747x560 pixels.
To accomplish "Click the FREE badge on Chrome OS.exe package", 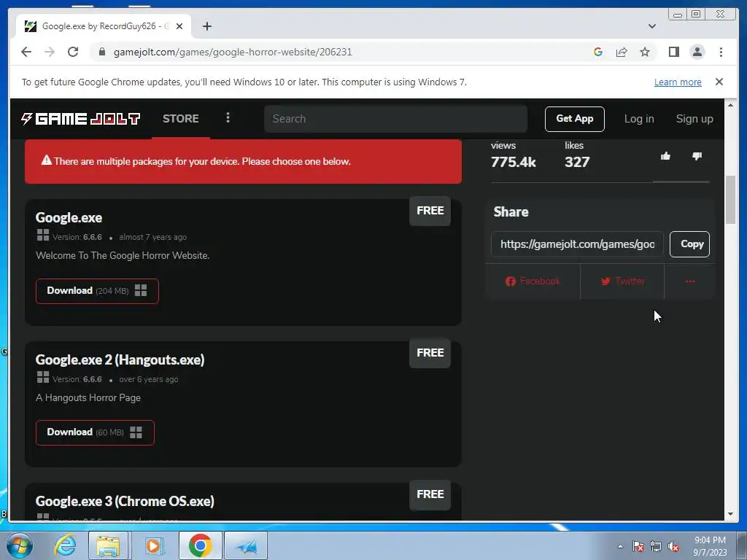I will click(x=430, y=494).
